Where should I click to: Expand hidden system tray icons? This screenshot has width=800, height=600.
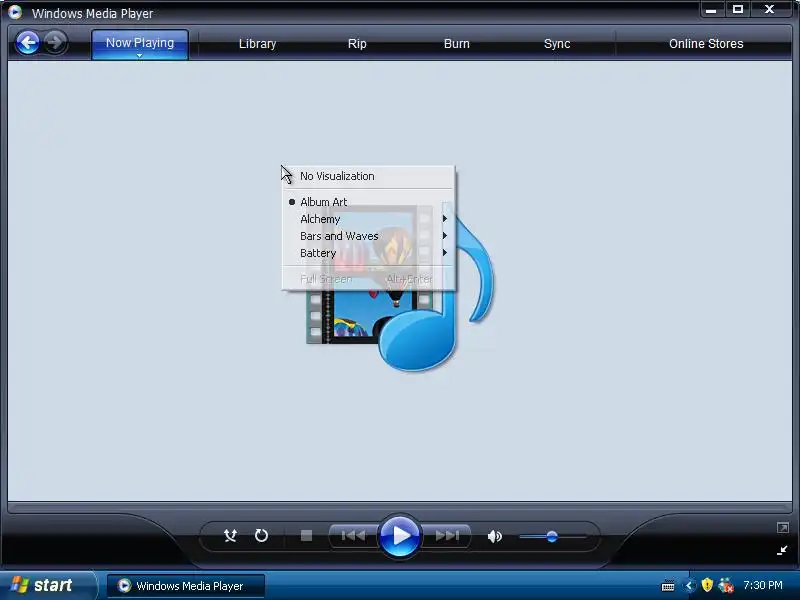689,586
